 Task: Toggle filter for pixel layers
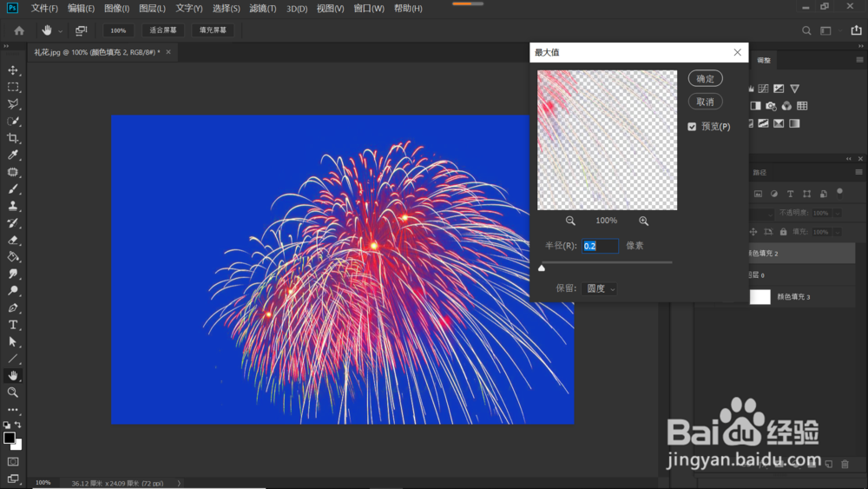[758, 194]
